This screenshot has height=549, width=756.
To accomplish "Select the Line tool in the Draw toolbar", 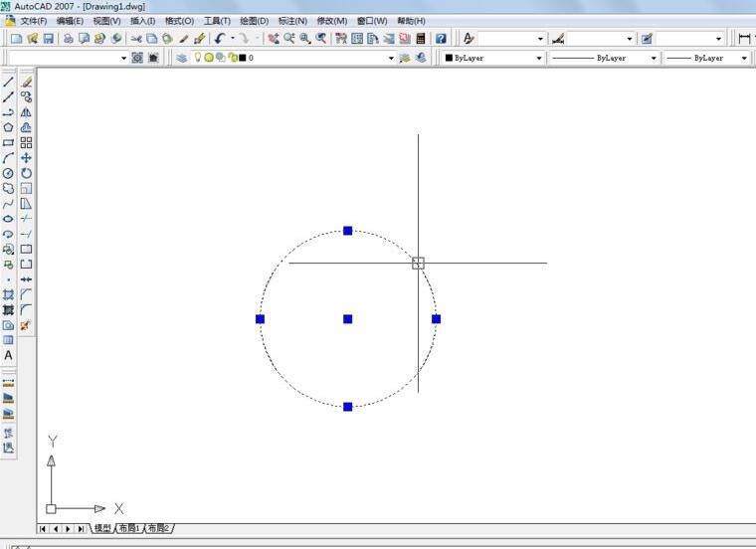I will pyautogui.click(x=8, y=82).
